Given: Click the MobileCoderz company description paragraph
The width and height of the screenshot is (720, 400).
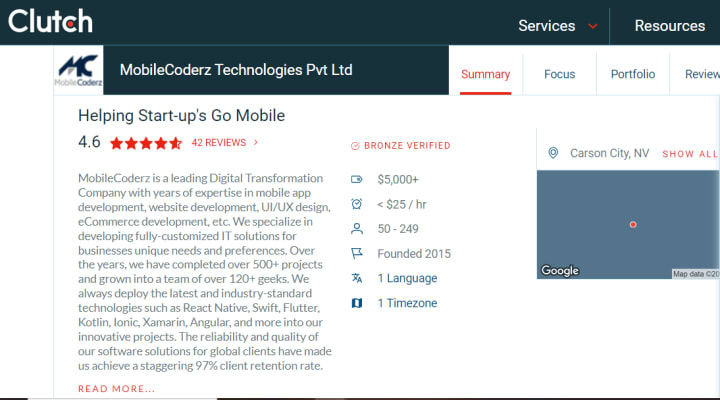Looking at the screenshot, I should coord(205,272).
